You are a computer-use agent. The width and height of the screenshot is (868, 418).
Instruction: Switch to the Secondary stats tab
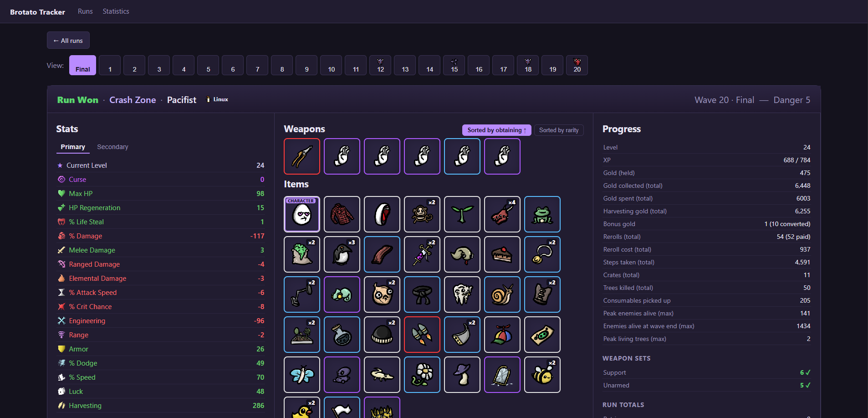(x=112, y=147)
